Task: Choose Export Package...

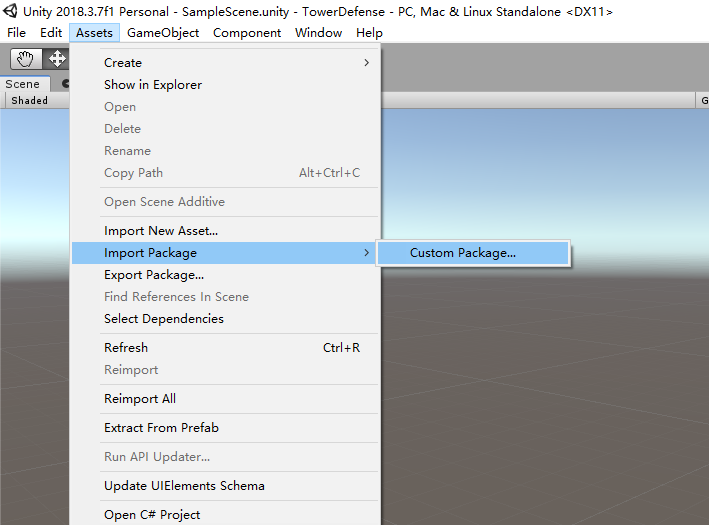Action: (225, 275)
